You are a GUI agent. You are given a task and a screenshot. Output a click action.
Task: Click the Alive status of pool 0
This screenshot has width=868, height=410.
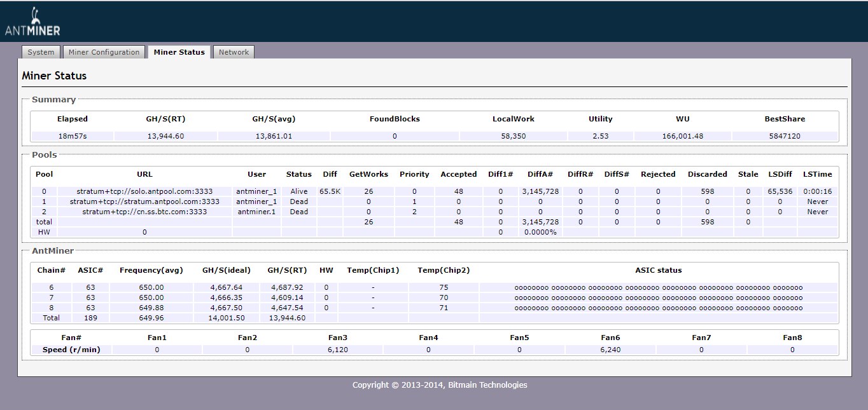pos(298,191)
